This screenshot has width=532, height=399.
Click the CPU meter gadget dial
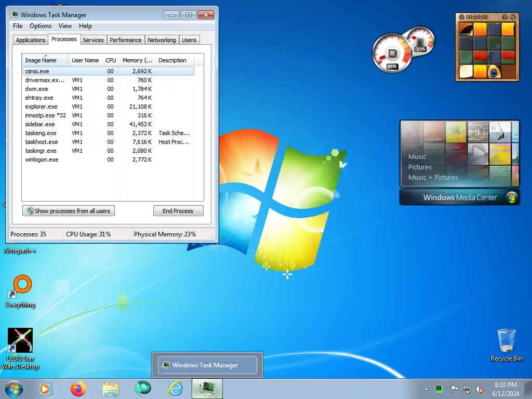(392, 54)
